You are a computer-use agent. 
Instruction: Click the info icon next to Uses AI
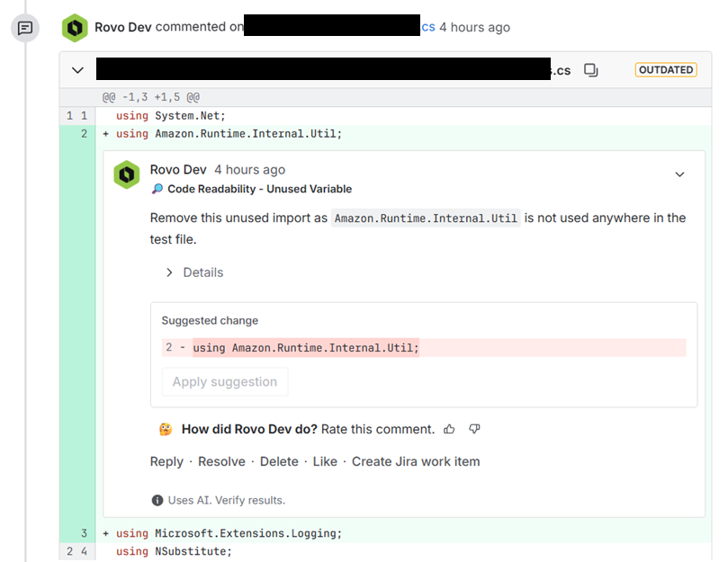(x=157, y=499)
